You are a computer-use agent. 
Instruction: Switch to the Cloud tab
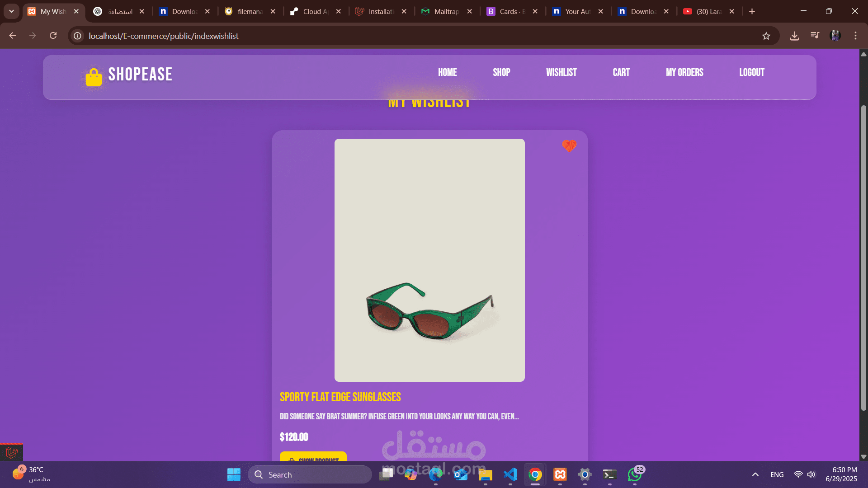pos(316,11)
